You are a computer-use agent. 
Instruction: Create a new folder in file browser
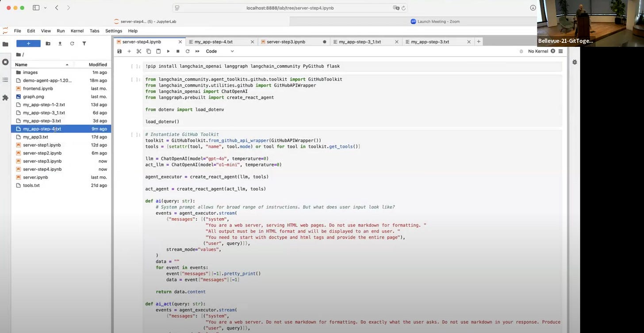[x=48, y=43]
